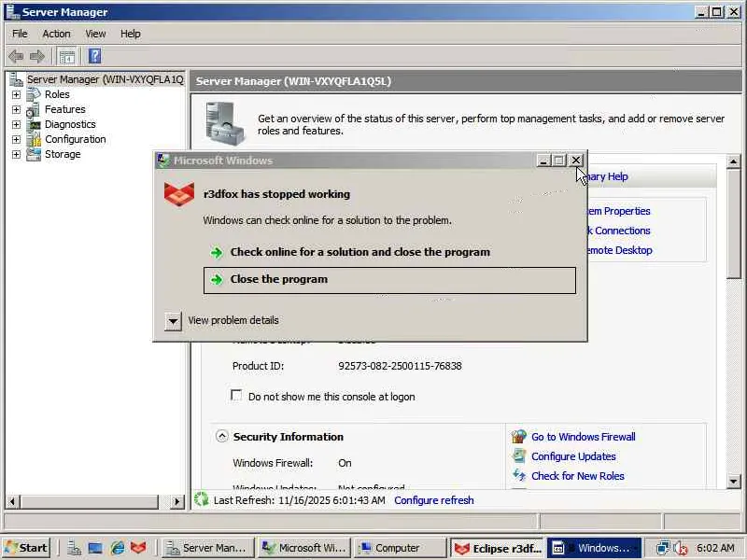The height and width of the screenshot is (560, 747).
Task: Click Product ID value 92573-082-2500115-76838
Action: (400, 366)
